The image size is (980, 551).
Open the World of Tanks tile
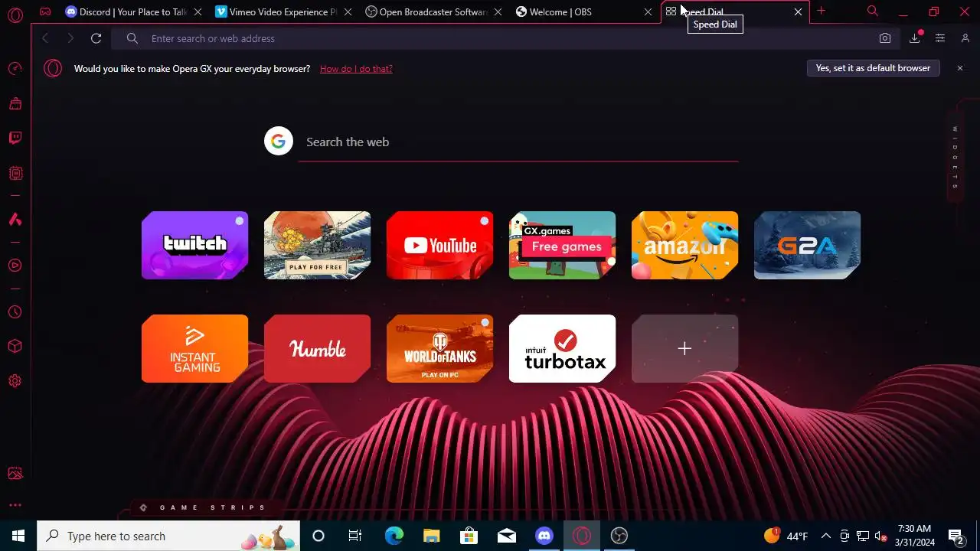tap(439, 348)
